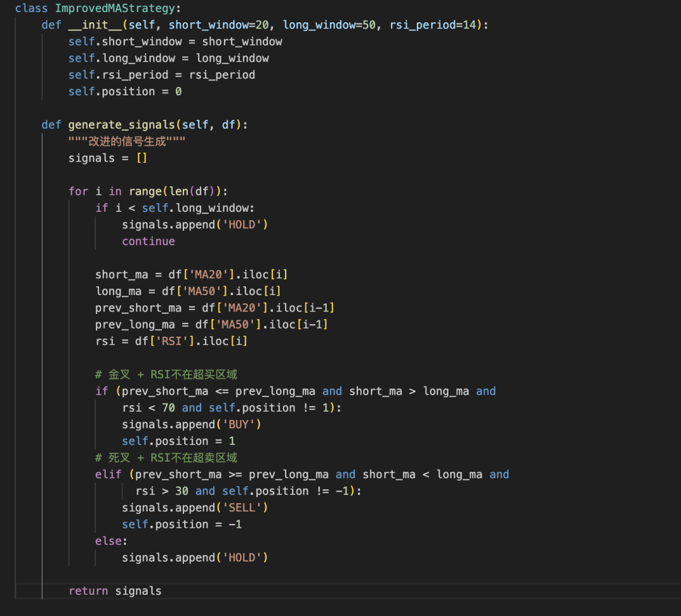Image resolution: width=681 pixels, height=616 pixels.
Task: Click the signals.append('BUY') line
Action: tap(192, 424)
